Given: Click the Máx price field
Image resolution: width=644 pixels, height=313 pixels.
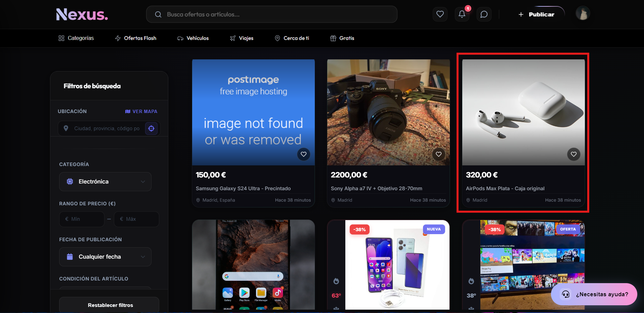Looking at the screenshot, I should click(136, 219).
